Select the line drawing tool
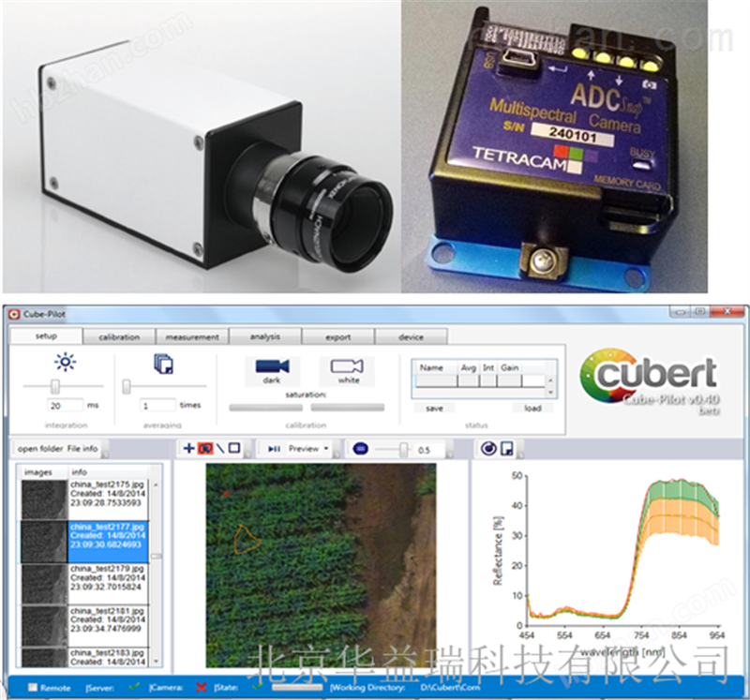 click(219, 449)
